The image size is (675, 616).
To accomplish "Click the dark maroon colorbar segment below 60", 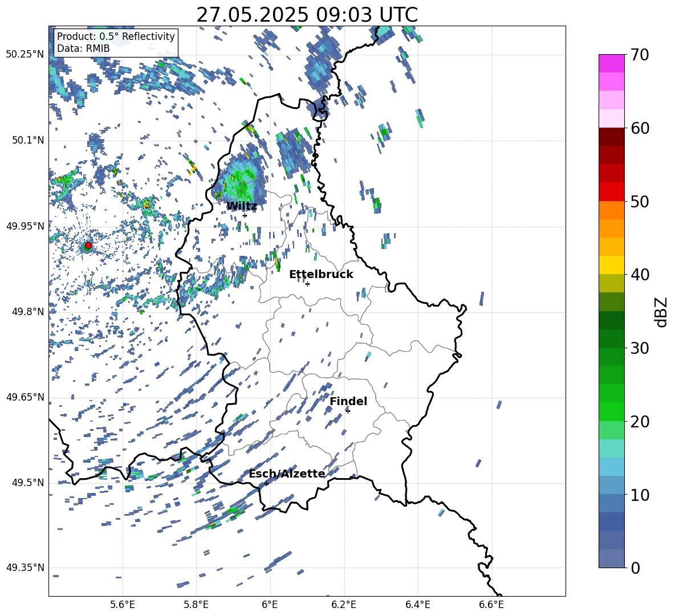I will point(611,137).
